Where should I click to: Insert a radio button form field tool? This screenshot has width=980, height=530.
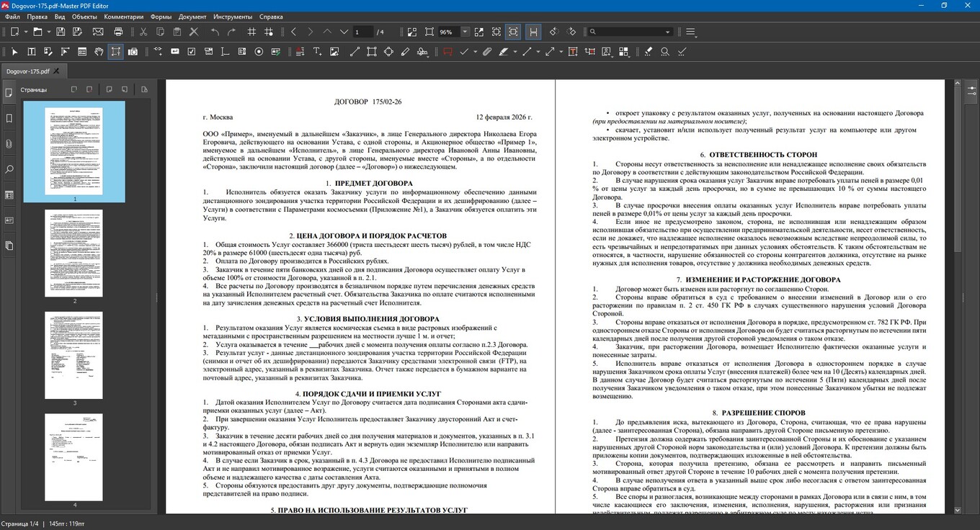click(x=259, y=52)
